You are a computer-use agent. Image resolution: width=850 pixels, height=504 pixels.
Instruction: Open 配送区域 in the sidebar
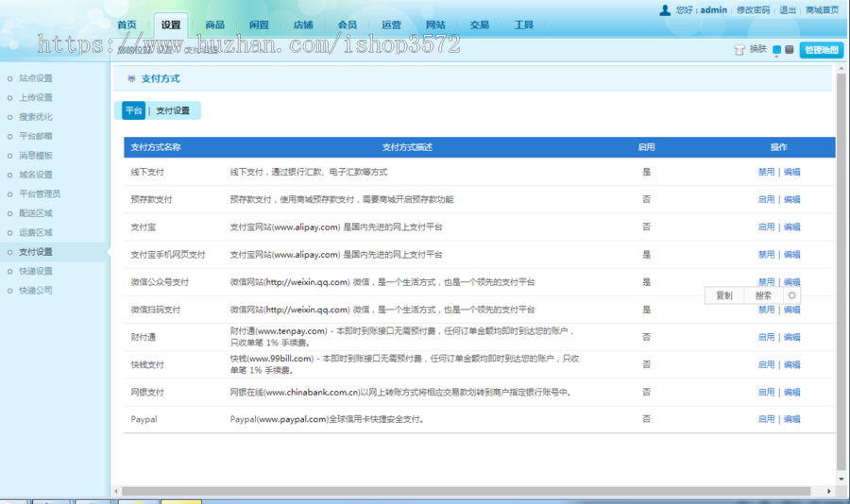pyautogui.click(x=36, y=213)
